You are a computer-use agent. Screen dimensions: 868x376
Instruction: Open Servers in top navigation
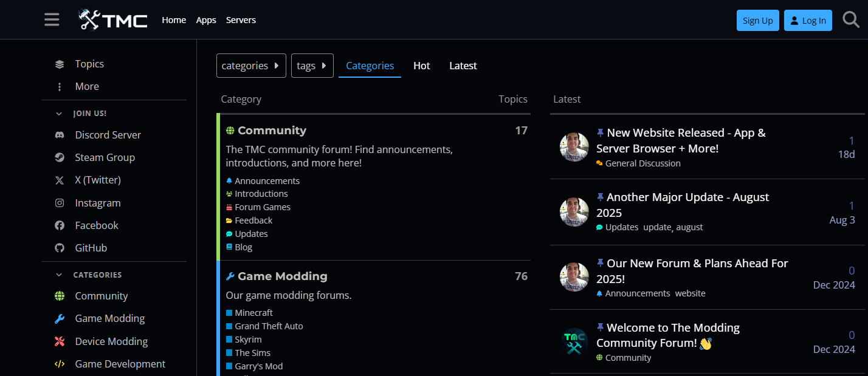[x=241, y=20]
